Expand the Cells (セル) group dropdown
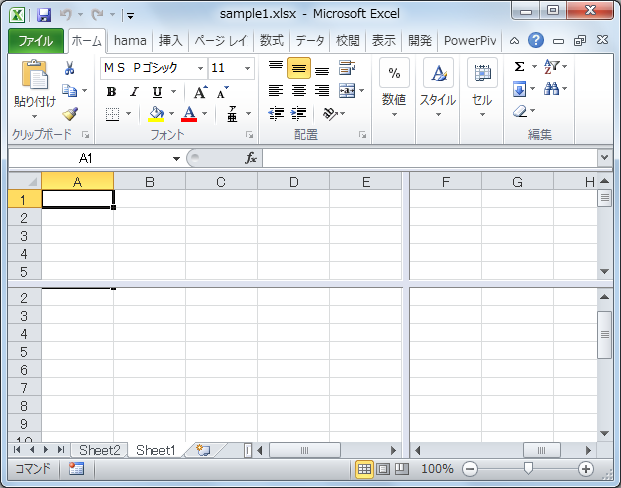 (482, 114)
